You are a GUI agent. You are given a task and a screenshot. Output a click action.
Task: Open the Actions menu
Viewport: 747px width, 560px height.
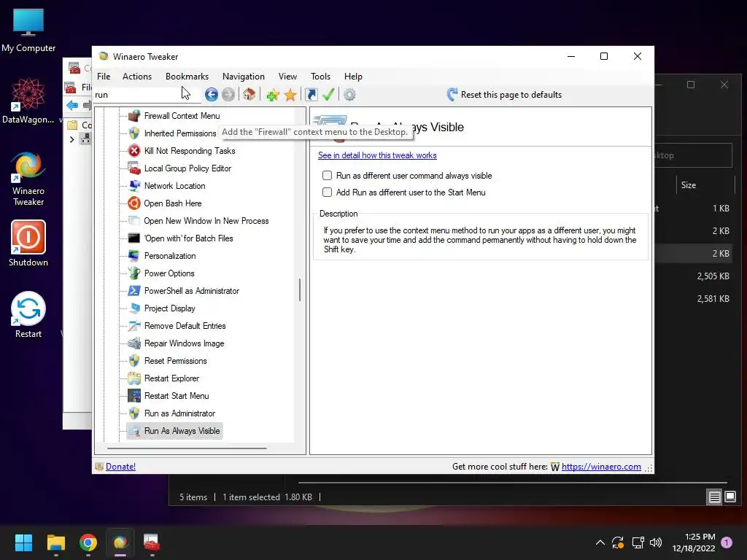coord(136,76)
